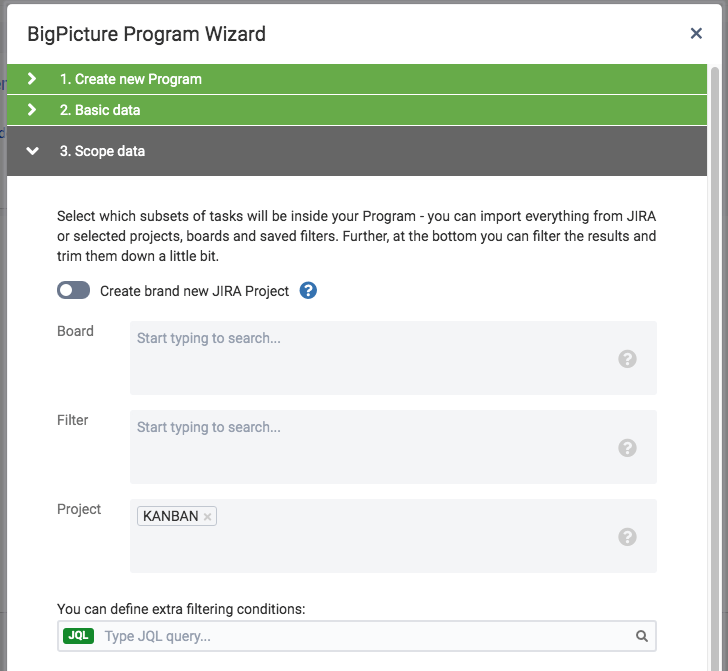Open step 1. Create new Program
Screen dimensions: 728x671
[130, 79]
